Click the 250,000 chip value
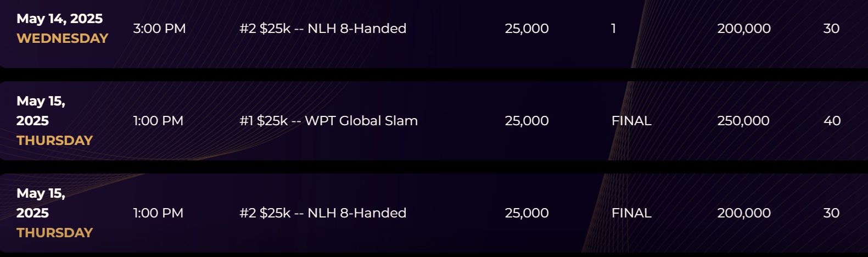Image resolution: width=868 pixels, height=257 pixels. point(743,121)
